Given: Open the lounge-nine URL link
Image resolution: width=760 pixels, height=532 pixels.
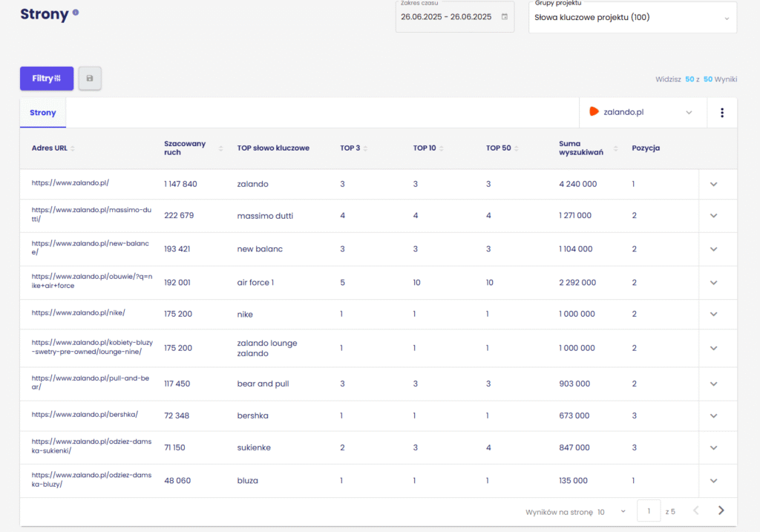Looking at the screenshot, I should (x=92, y=347).
